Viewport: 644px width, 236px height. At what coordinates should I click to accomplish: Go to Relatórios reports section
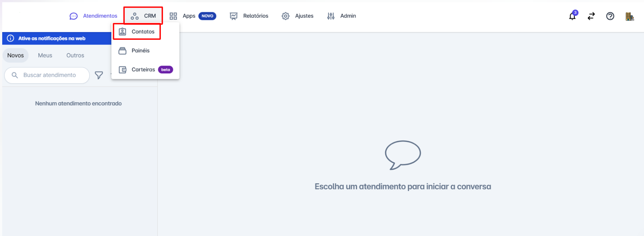point(249,16)
